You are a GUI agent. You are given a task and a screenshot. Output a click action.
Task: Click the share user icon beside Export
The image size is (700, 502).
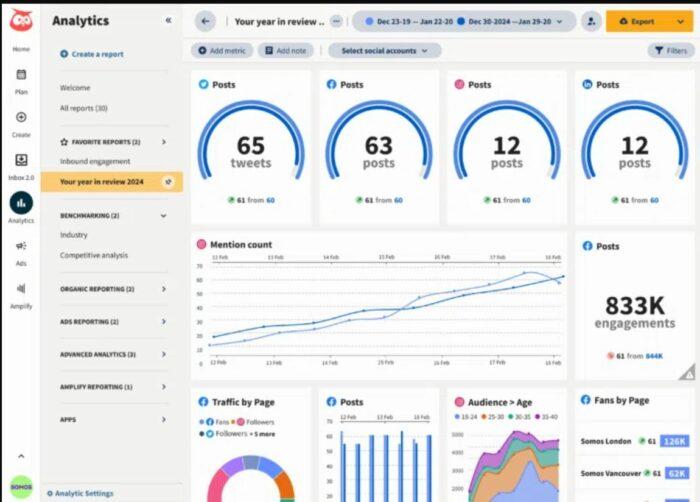click(591, 21)
